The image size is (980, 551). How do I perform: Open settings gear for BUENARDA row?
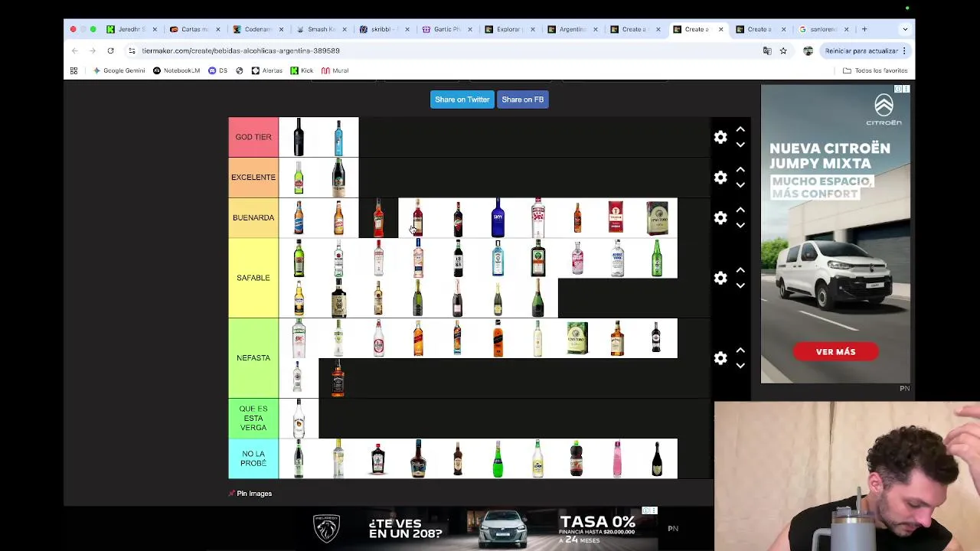(720, 217)
